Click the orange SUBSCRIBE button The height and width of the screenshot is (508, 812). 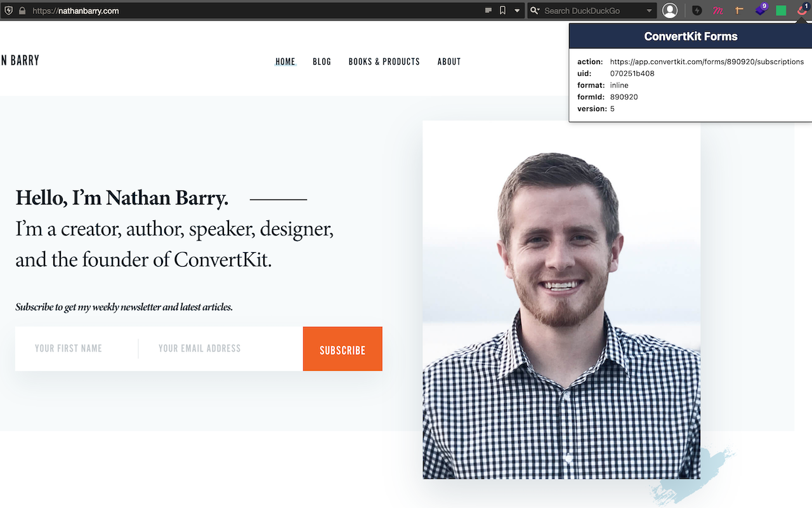(343, 349)
